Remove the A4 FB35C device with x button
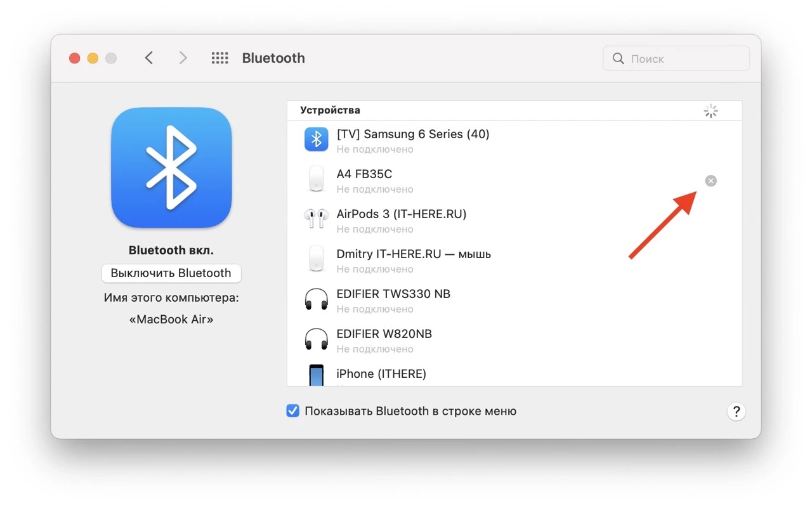The width and height of the screenshot is (812, 506). click(710, 181)
